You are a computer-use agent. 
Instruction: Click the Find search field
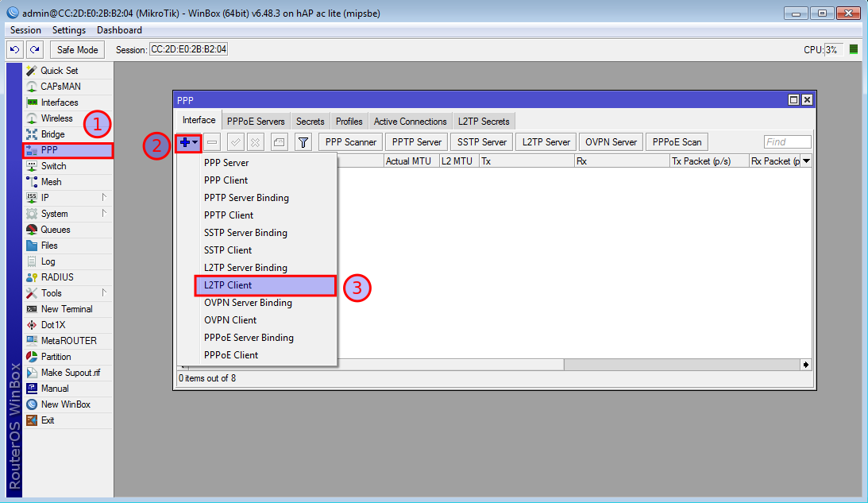tap(788, 142)
